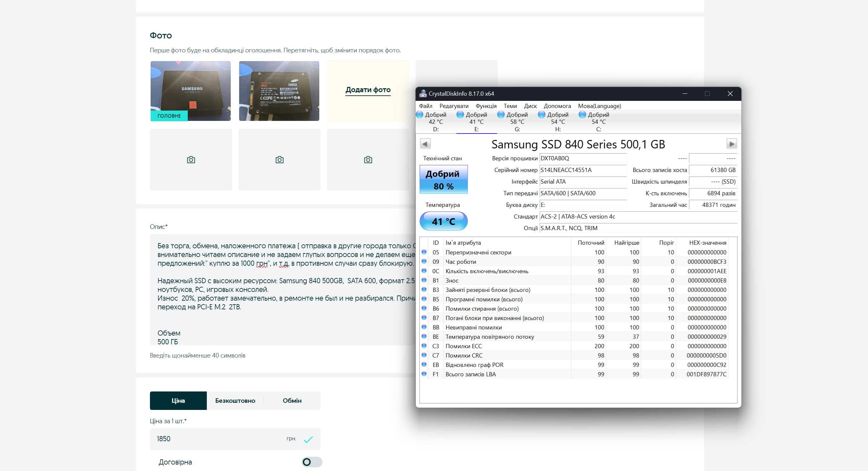The height and width of the screenshot is (471, 868).
Task: Click the Інтерфейс value Serial ATA
Action: 583,181
